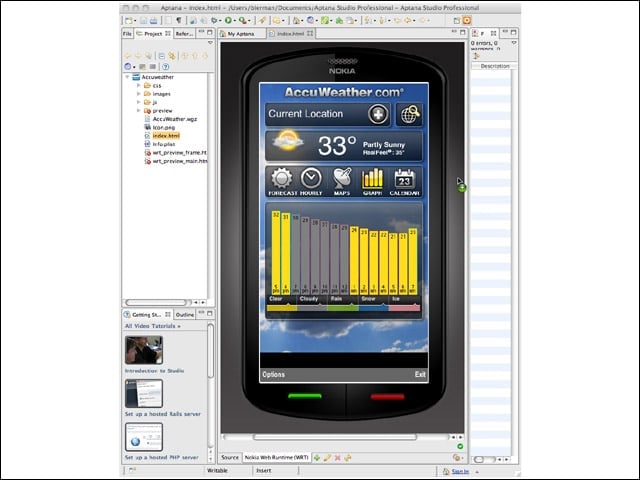Switch to the Source tab below the editor
This screenshot has width=640, height=480.
tap(230, 458)
